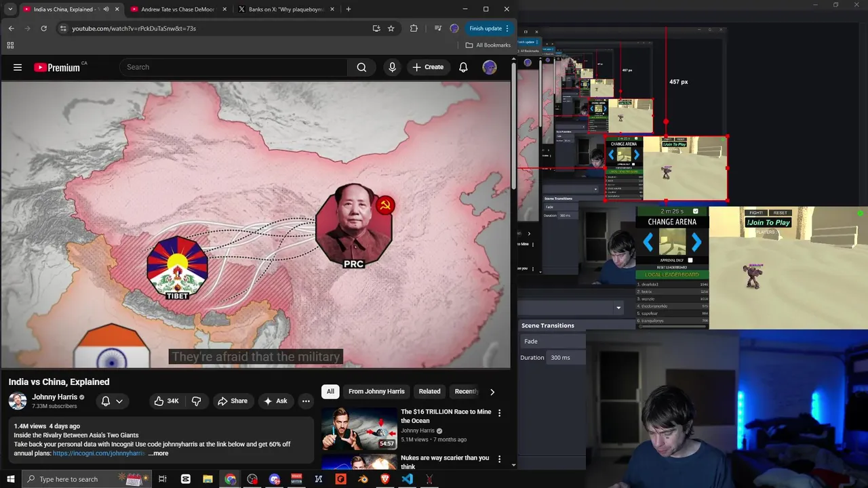Open $16 TRILLION Race to Mine thumbnail
Image resolution: width=868 pixels, height=488 pixels.
(x=359, y=428)
